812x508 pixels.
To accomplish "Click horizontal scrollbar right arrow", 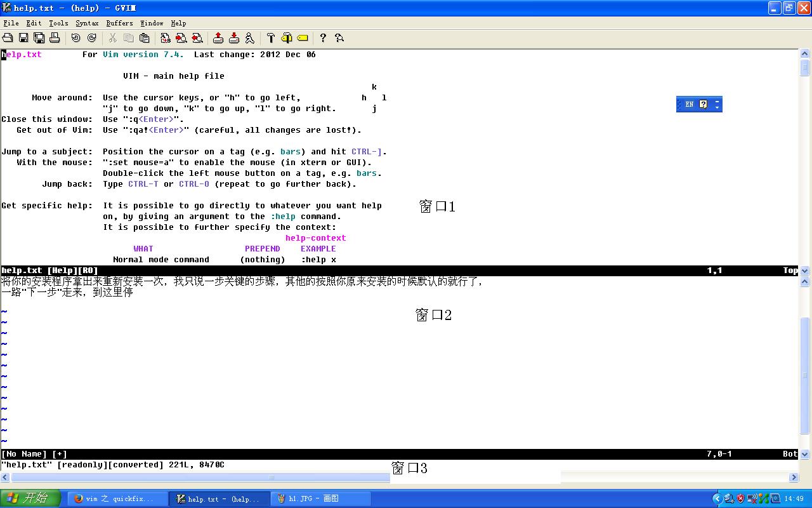I will (794, 478).
